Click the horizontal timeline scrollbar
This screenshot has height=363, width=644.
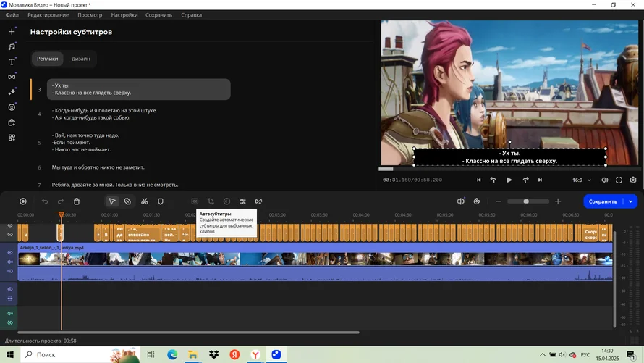[x=188, y=332]
